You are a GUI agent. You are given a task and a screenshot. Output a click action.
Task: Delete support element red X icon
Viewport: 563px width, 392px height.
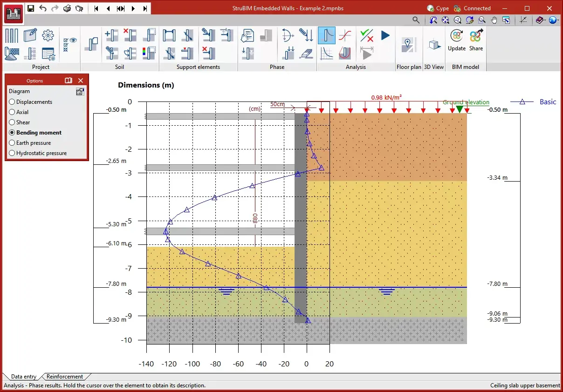pos(208,54)
